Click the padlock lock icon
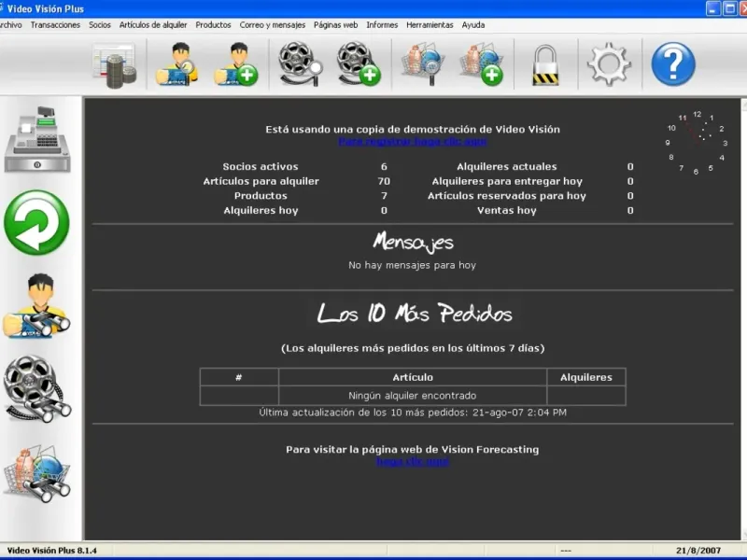 [x=545, y=64]
